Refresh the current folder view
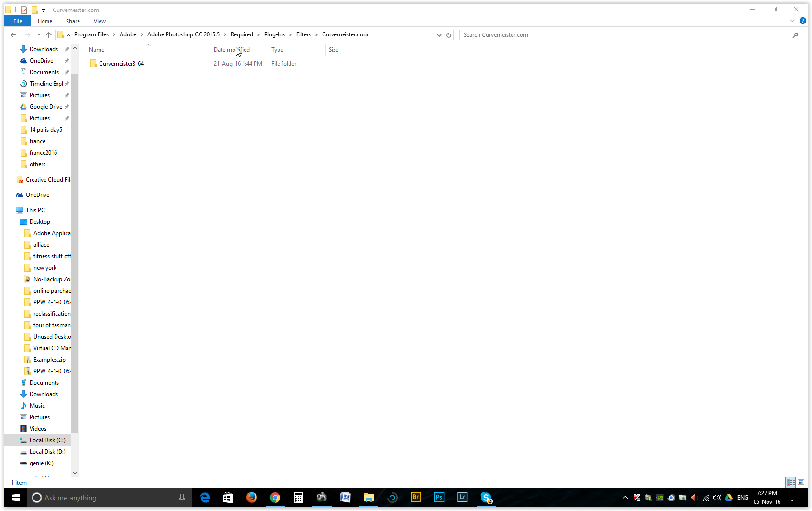Screen dimensions: 812x511 pos(449,35)
